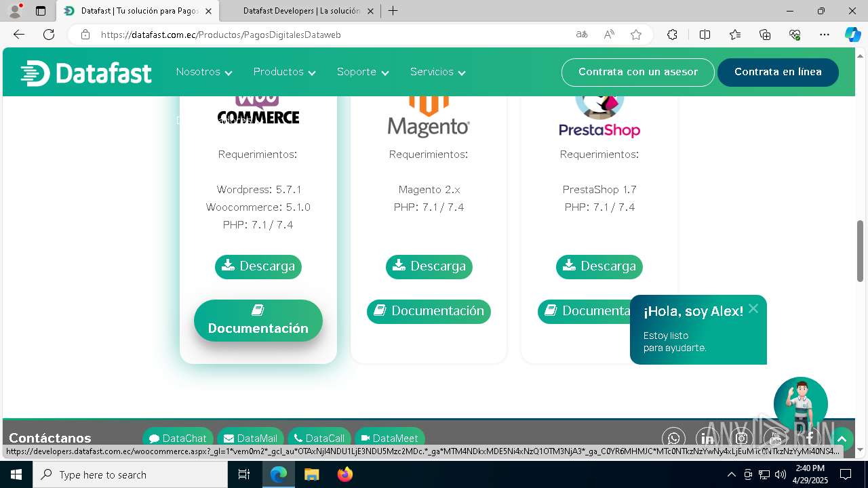
Task: Expand the Soporte menu
Action: (363, 72)
